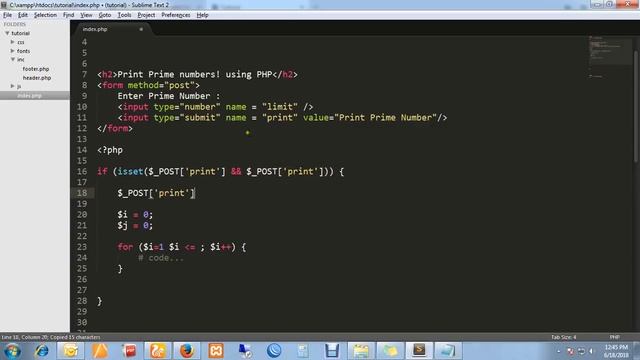640x360 pixels.
Task: Expand the fonts folder
Action: pyautogui.click(x=13, y=51)
